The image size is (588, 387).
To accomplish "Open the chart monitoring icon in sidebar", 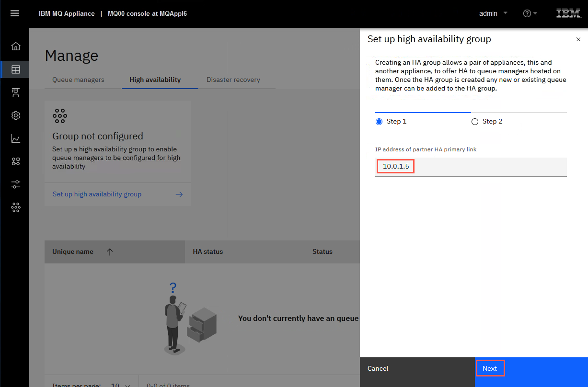I will (16, 138).
